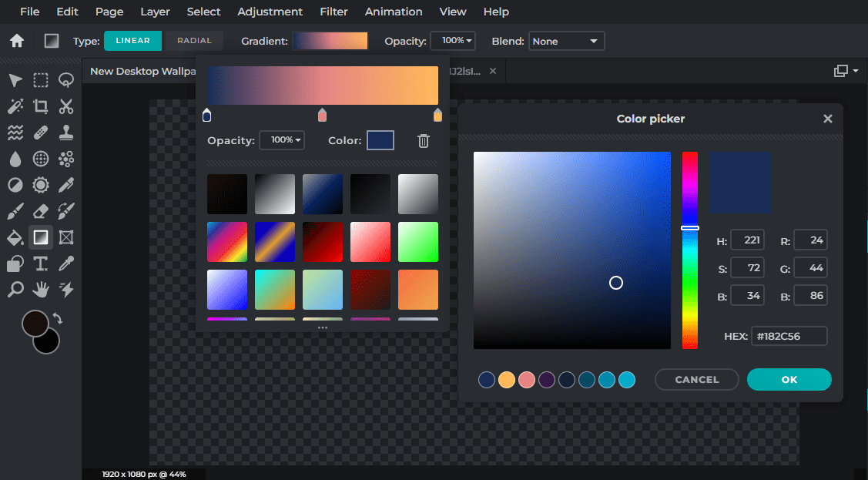The width and height of the screenshot is (868, 480).
Task: Select the Zoom tool
Action: (15, 290)
